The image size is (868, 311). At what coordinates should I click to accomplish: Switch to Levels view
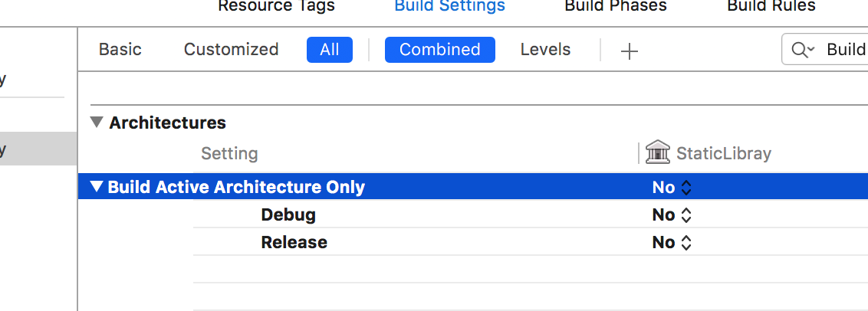pyautogui.click(x=545, y=50)
